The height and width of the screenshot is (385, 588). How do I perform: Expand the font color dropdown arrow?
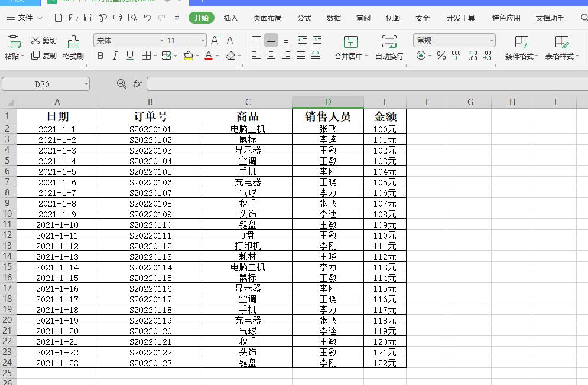click(217, 56)
